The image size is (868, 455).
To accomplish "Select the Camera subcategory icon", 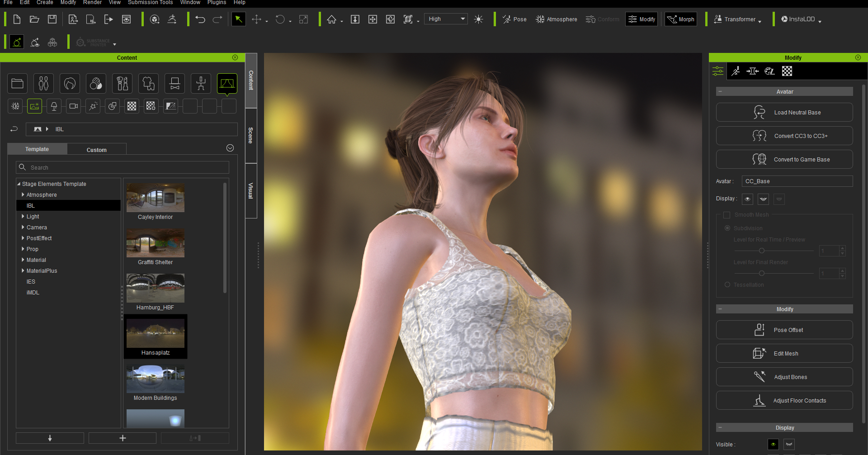I will (x=73, y=106).
